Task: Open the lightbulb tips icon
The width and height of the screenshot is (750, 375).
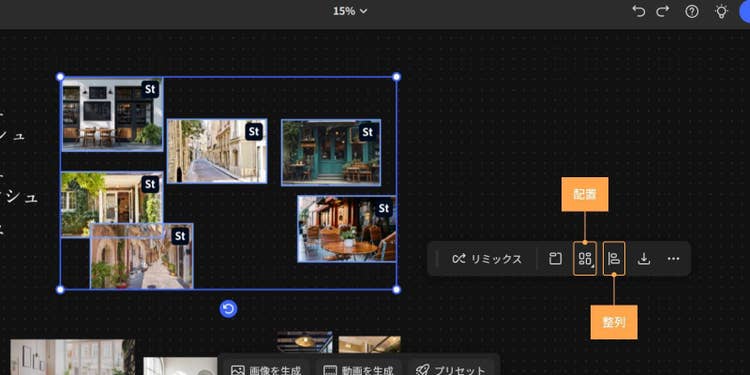Action: (x=721, y=11)
